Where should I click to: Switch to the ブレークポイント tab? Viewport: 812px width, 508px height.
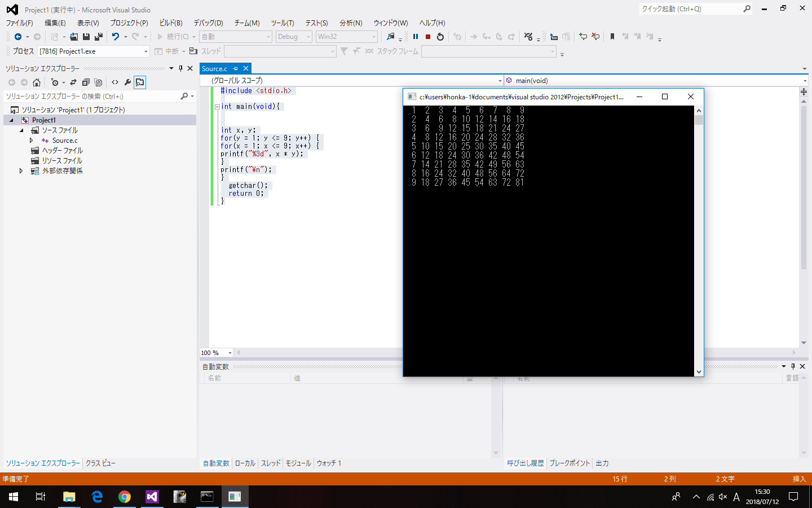pyautogui.click(x=570, y=463)
